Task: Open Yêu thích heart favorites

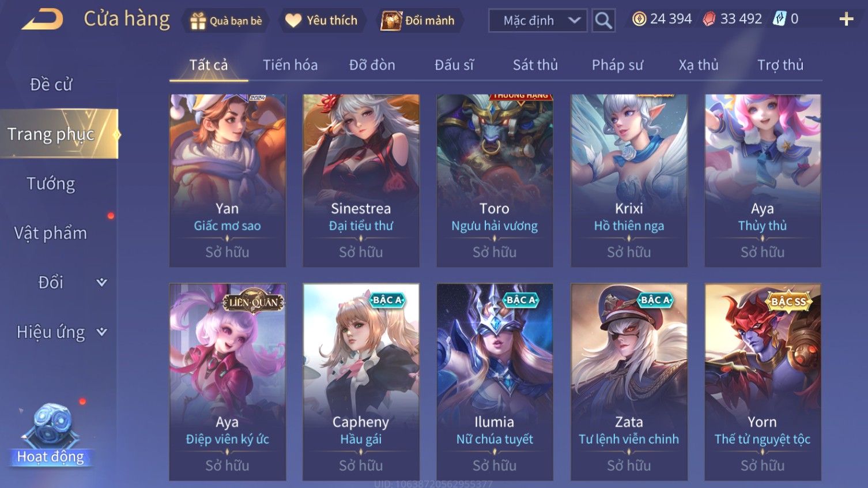Action: [293, 21]
